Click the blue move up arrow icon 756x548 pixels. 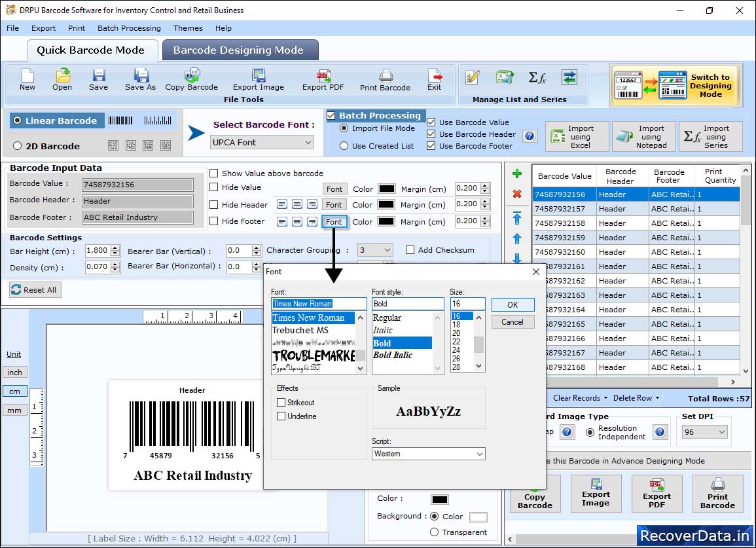click(517, 238)
